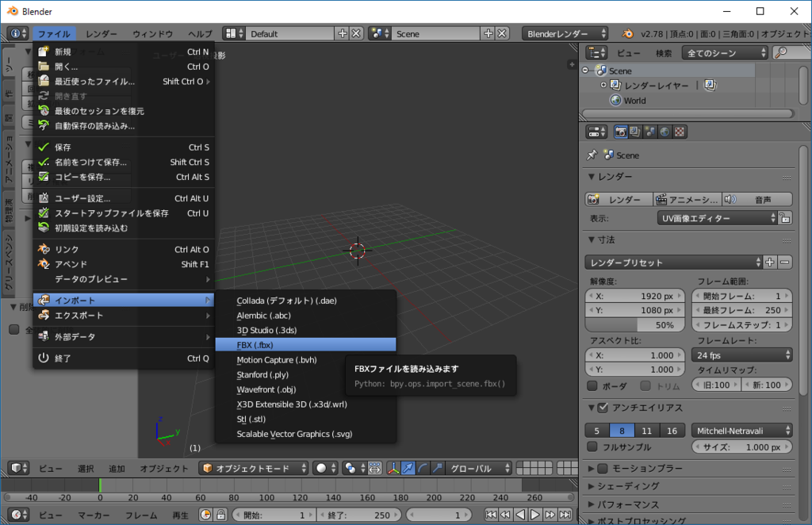Screen dimensions: 812x525
Task: Toggle the pin icon beside Scene
Action: tap(592, 155)
